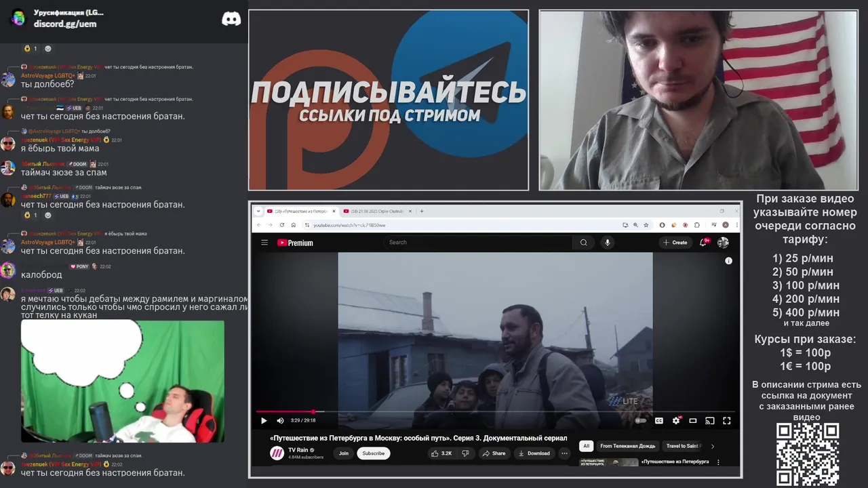Click the video title Путешествие из Петербурга в Москву
Image resolution: width=868 pixels, height=488 pixels.
[418, 438]
